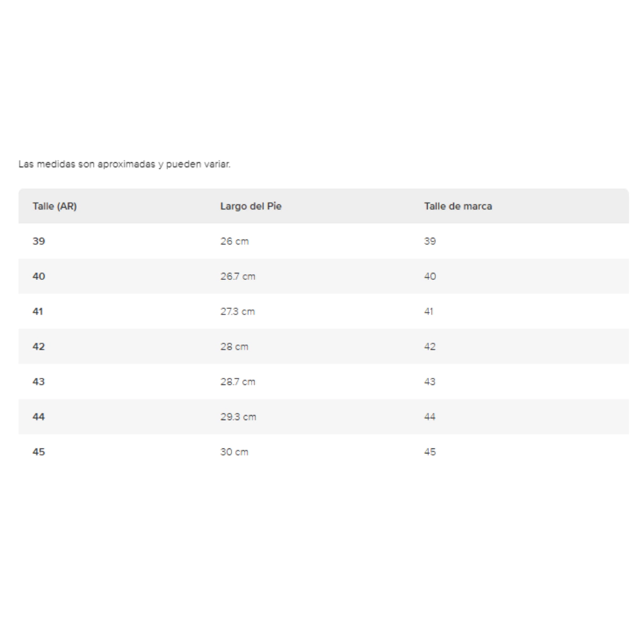Click brand size 39 in last column

click(x=430, y=241)
